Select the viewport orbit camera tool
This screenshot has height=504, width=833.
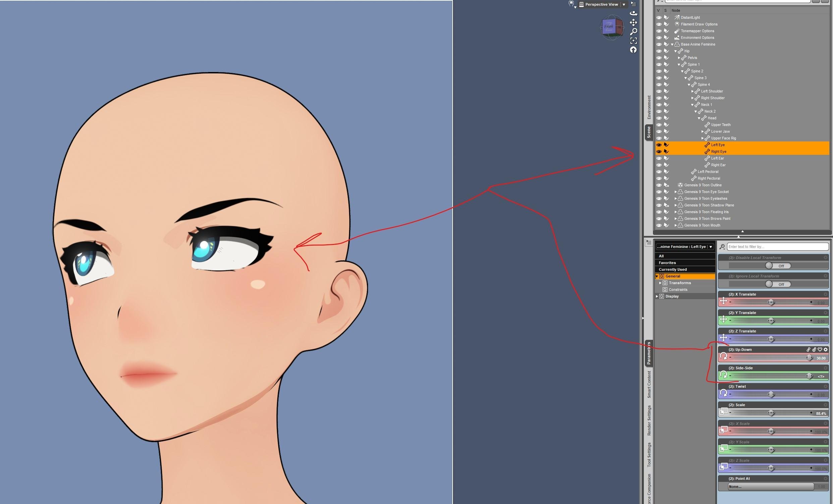pyautogui.click(x=633, y=13)
